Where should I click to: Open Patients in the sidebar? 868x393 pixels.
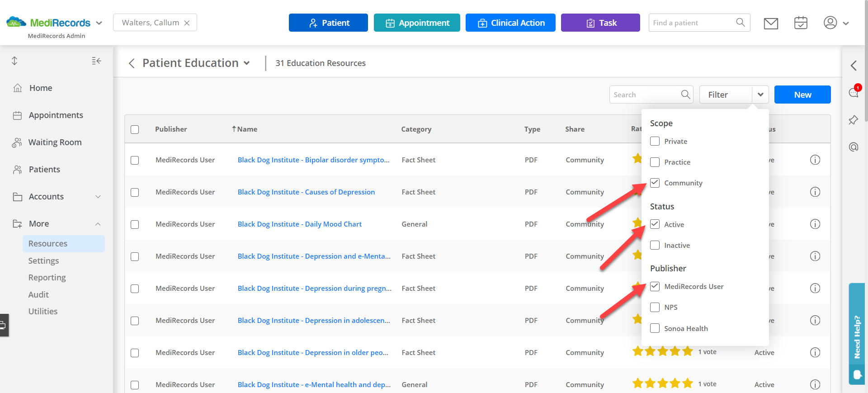[44, 170]
